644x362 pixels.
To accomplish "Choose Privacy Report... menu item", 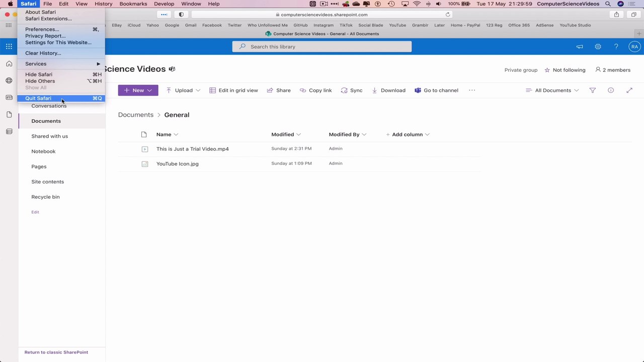I will click(x=61, y=36).
